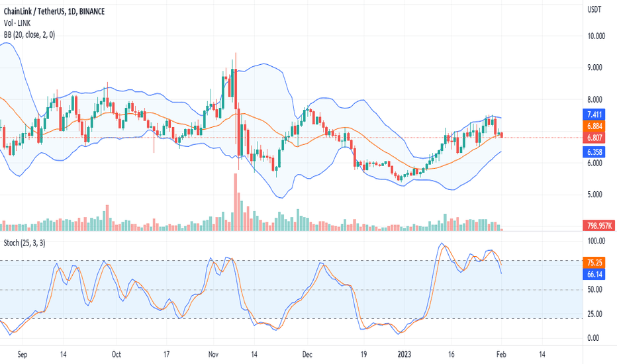Click the USDT currency label on price axis
617x364 pixels.
tap(594, 9)
